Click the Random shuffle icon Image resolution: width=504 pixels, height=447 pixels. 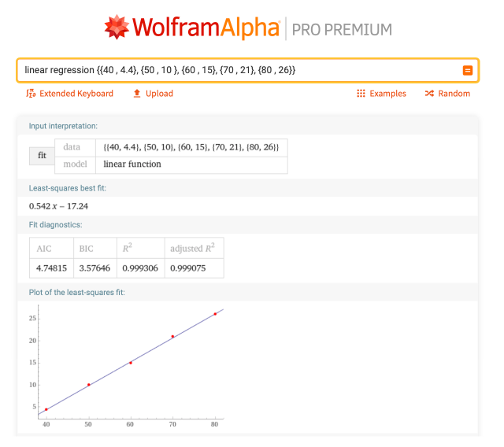click(429, 94)
